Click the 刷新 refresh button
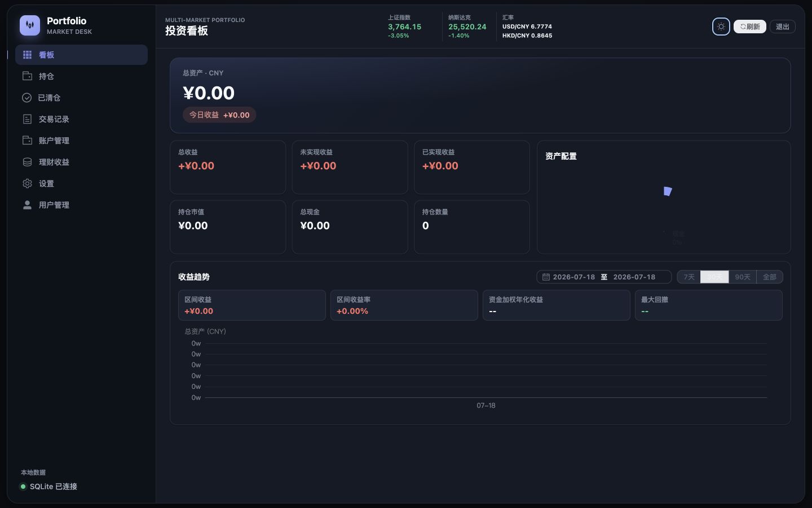Viewport: 812px width, 508px height. pyautogui.click(x=750, y=27)
